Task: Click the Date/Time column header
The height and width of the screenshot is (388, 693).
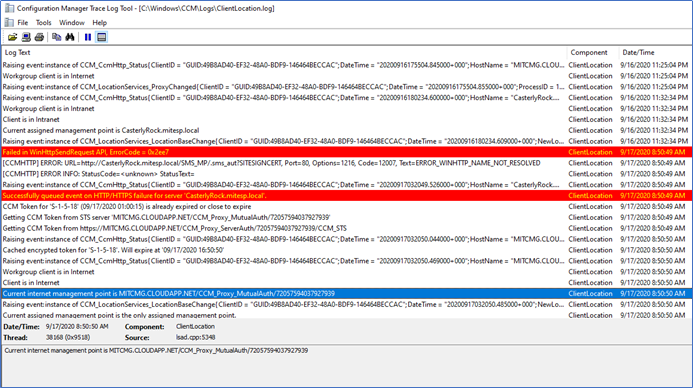Action: 655,52
